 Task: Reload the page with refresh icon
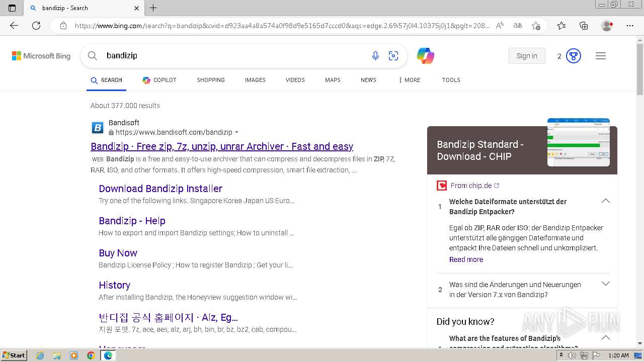click(36, 26)
